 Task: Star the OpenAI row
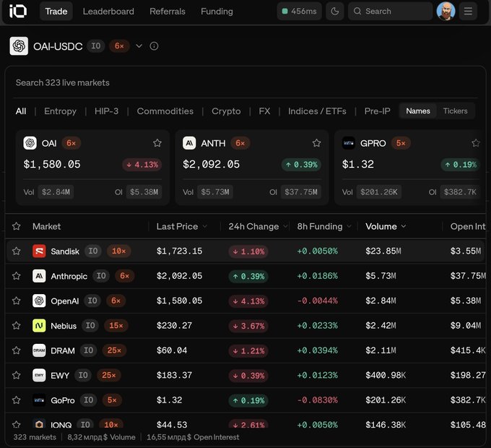pos(17,301)
